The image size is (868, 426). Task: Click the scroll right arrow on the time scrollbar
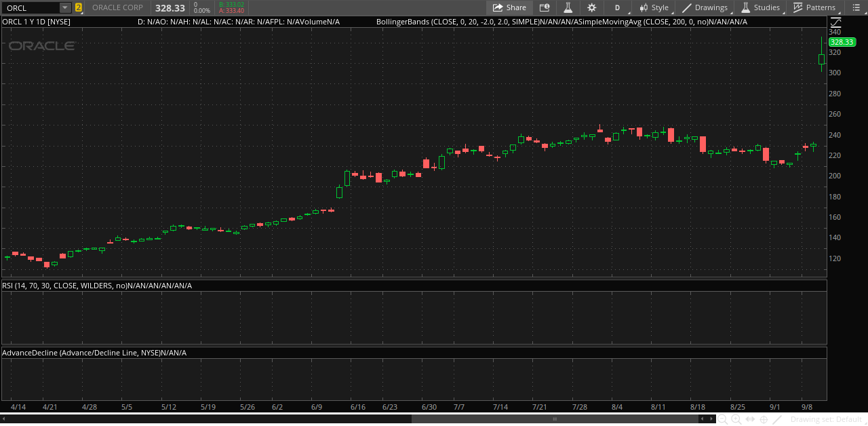pyautogui.click(x=710, y=419)
